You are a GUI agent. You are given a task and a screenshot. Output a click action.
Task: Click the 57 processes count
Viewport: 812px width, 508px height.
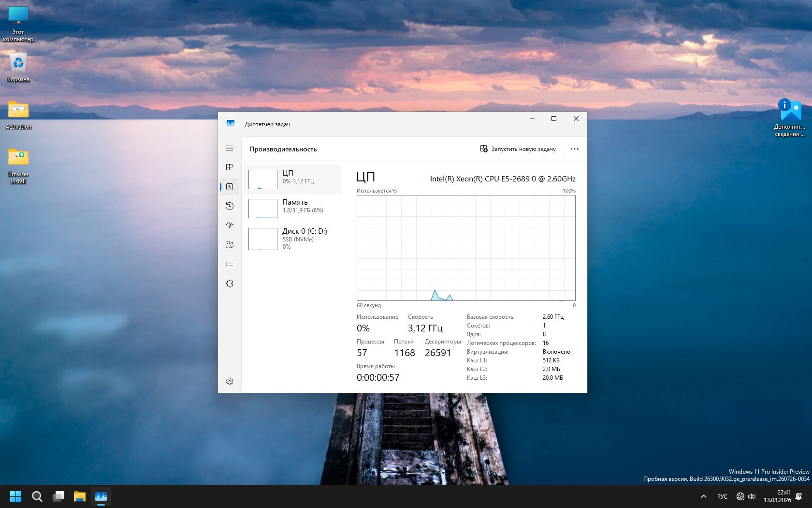point(362,353)
